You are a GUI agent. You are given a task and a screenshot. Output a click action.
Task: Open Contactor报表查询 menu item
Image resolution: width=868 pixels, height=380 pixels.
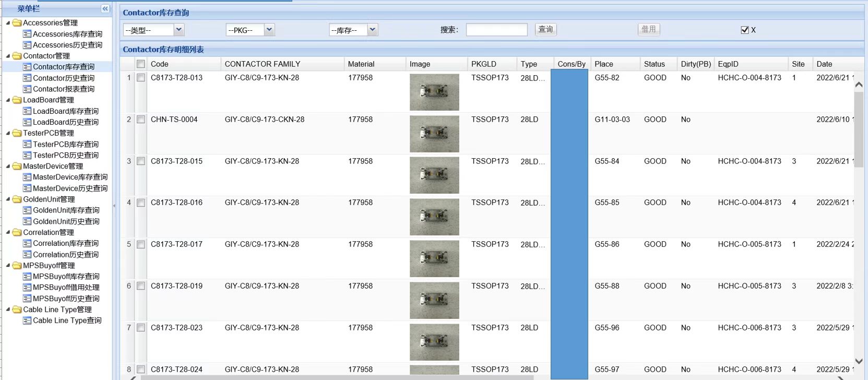63,89
